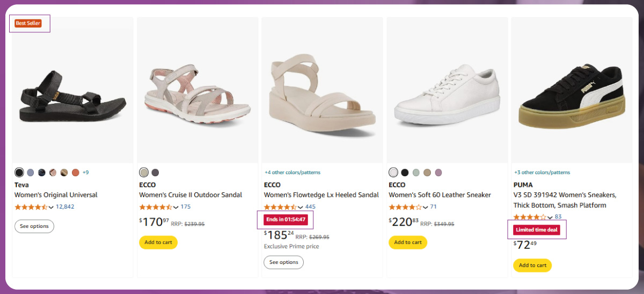Add PUMA V3 sneakers to cart

(532, 266)
